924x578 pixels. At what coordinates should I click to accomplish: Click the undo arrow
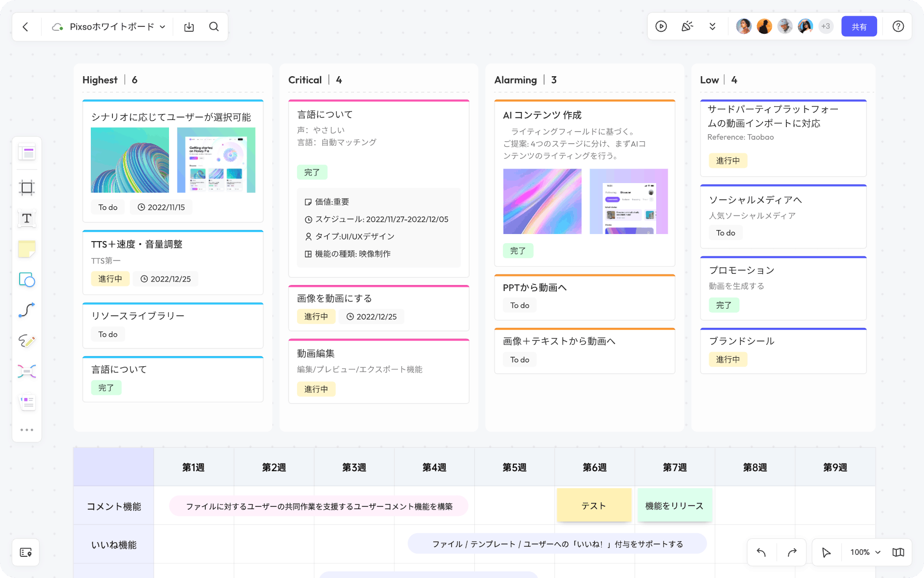coord(762,552)
